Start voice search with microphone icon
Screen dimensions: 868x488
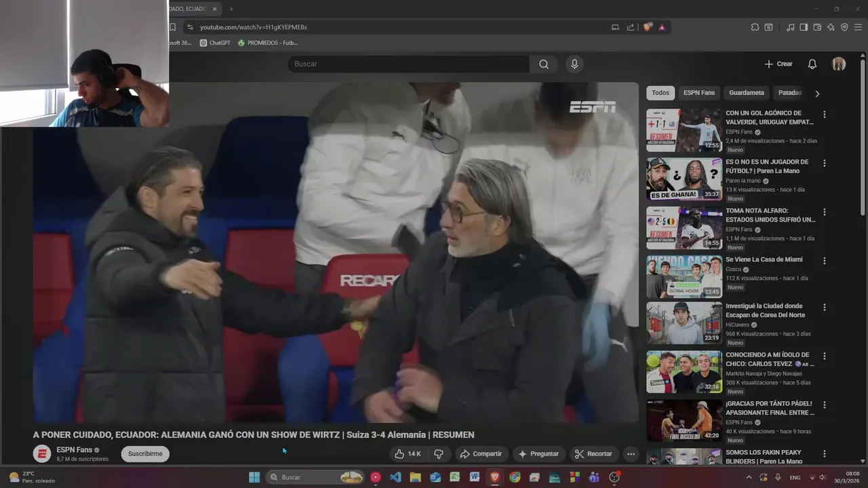(x=574, y=64)
